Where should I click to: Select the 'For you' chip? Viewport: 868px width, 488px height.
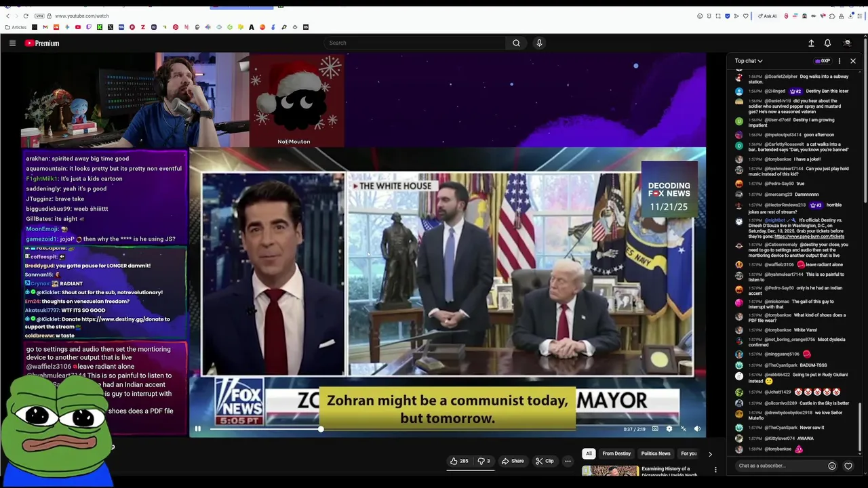click(689, 453)
